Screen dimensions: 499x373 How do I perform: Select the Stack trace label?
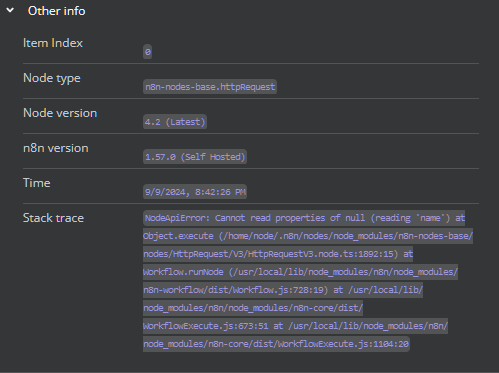(x=53, y=218)
